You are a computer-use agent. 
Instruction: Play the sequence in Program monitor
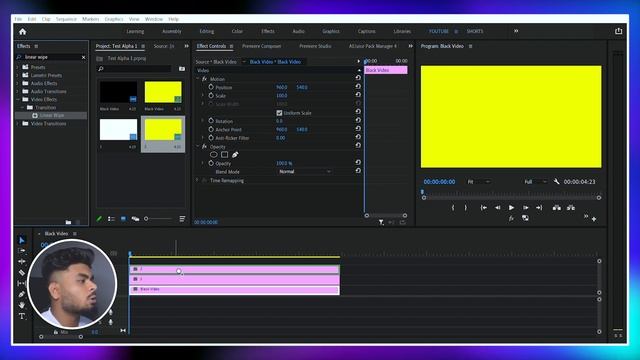(x=511, y=208)
